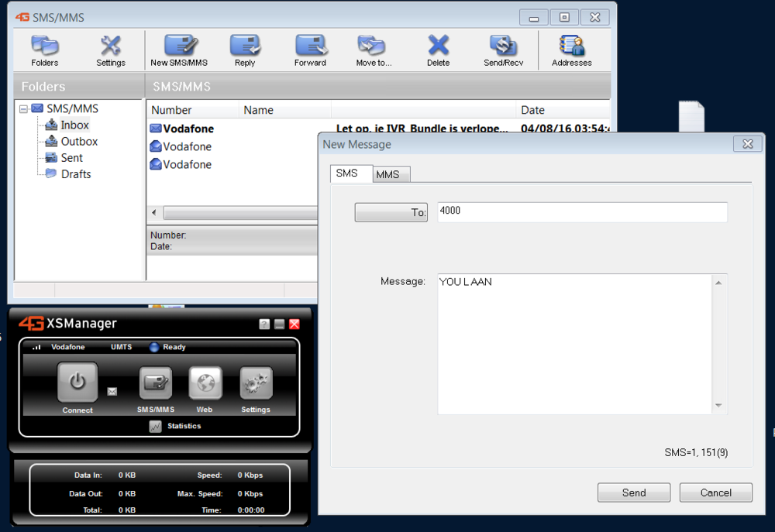Viewport: 775px width, 532px height.
Task: Minimize the XSManager window
Action: 279,324
